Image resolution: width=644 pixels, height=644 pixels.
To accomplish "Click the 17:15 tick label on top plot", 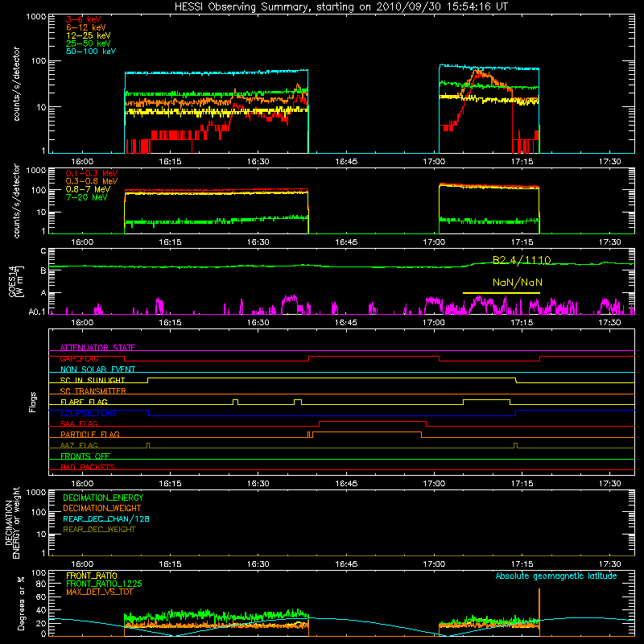I will click(x=522, y=162).
